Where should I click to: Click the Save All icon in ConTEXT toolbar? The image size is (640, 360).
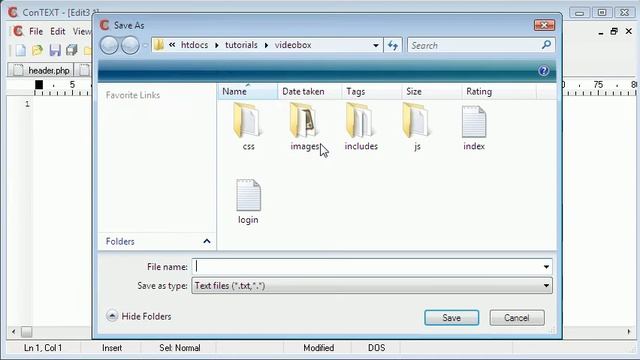point(72,50)
